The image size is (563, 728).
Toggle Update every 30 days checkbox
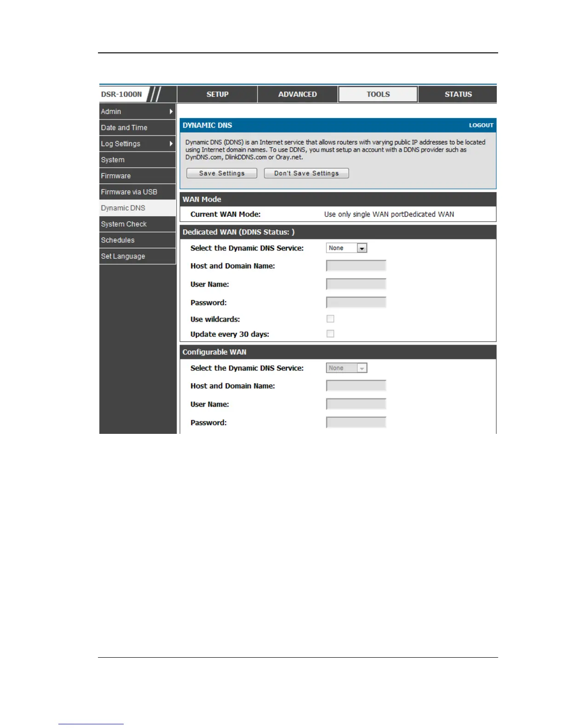(x=330, y=334)
